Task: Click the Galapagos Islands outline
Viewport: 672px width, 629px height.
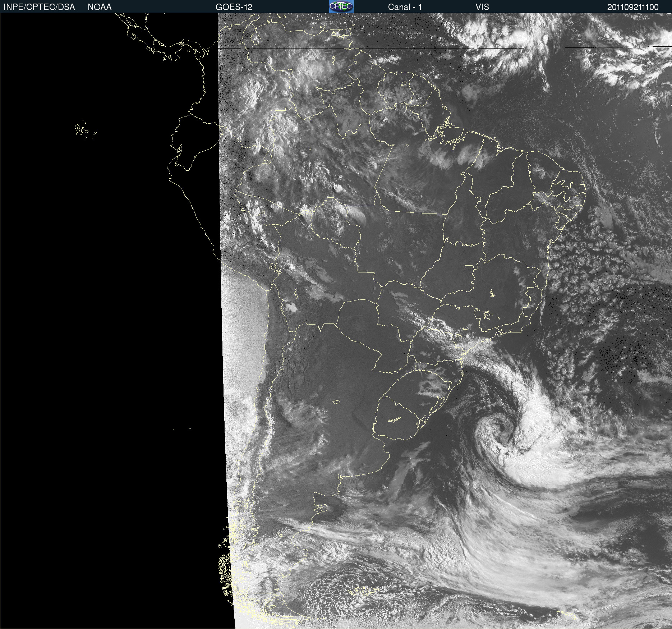Action: [85, 129]
